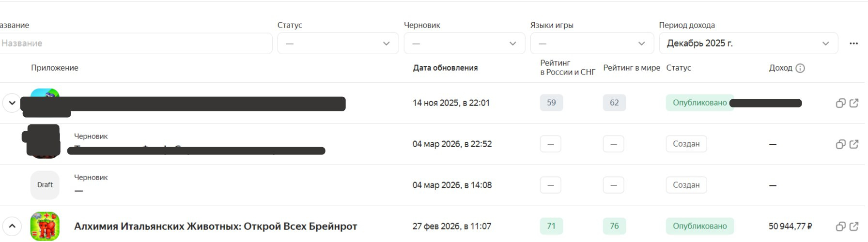Open the Языки игры filter dropdown

tap(591, 44)
